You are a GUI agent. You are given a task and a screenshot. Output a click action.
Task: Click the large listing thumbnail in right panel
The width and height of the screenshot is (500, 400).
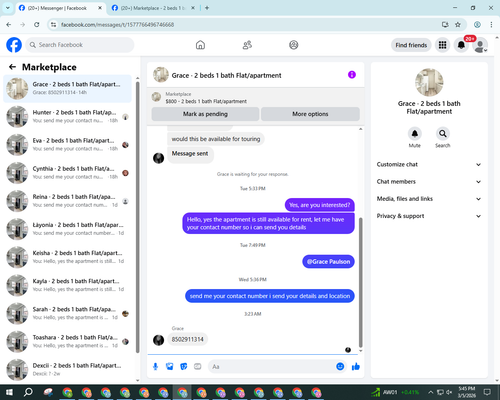(x=429, y=82)
